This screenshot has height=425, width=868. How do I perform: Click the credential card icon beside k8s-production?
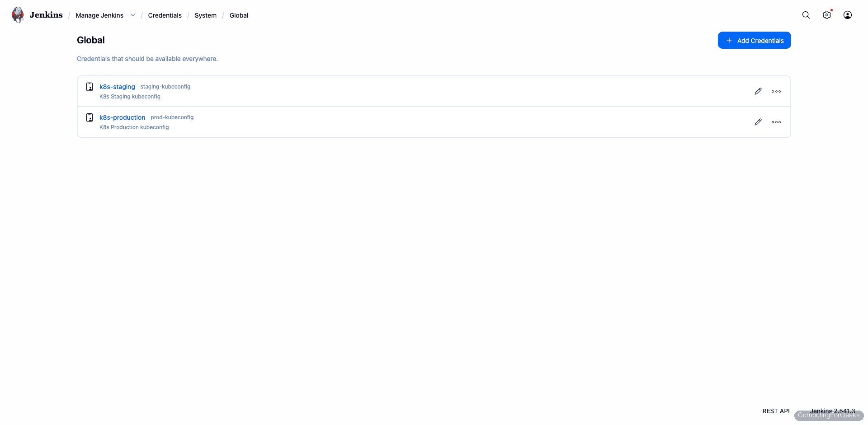(89, 117)
